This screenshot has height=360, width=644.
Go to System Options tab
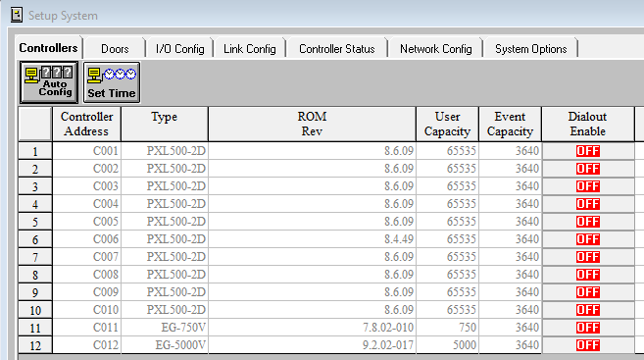pyautogui.click(x=530, y=49)
